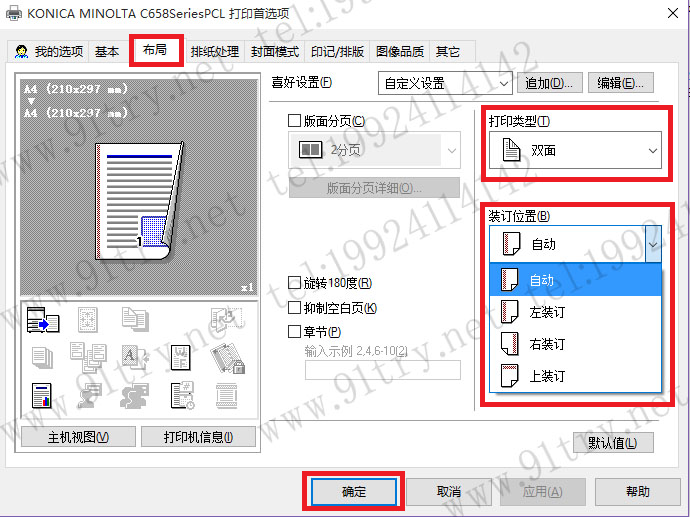
Task: Select the 布局 tab
Action: coord(155,50)
